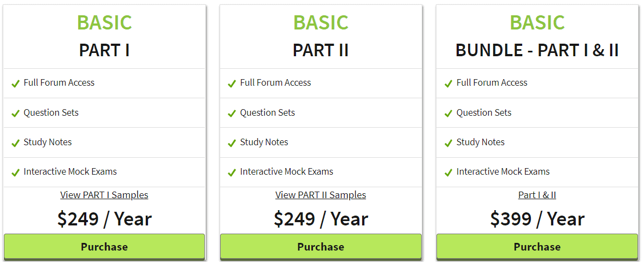Click checkmark beside Full Forum Access in Part I
Image resolution: width=644 pixels, height=262 pixels.
16,84
